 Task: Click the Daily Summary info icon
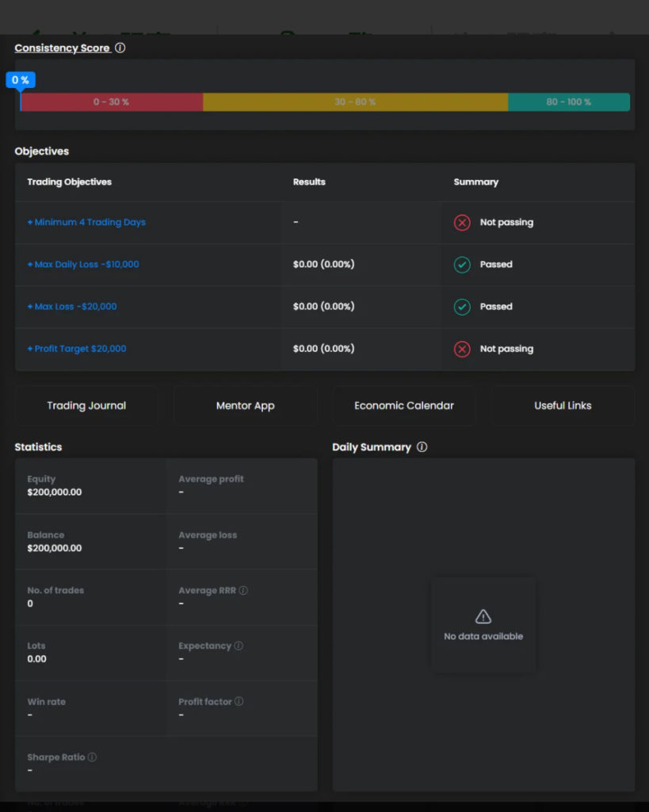point(422,447)
